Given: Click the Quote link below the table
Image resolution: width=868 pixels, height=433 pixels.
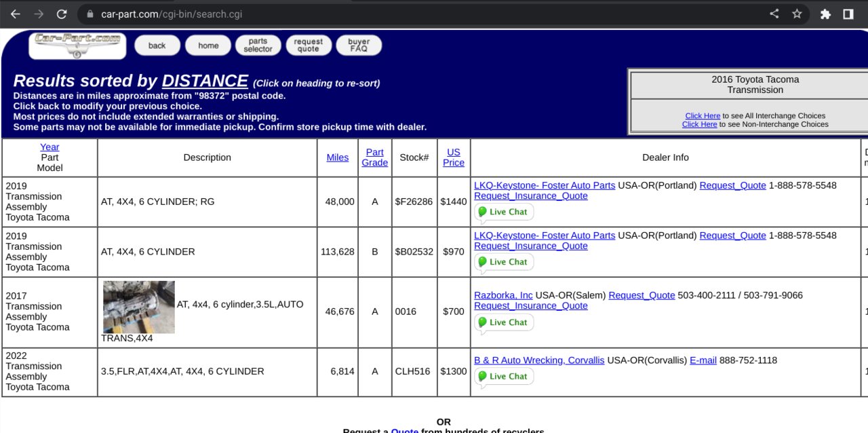Looking at the screenshot, I should 405,430.
